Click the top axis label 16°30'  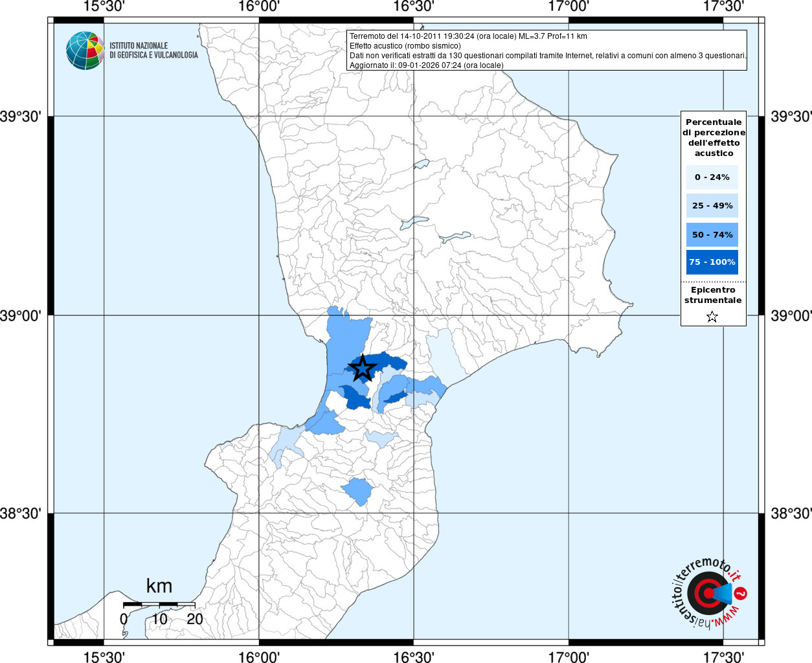point(413,6)
